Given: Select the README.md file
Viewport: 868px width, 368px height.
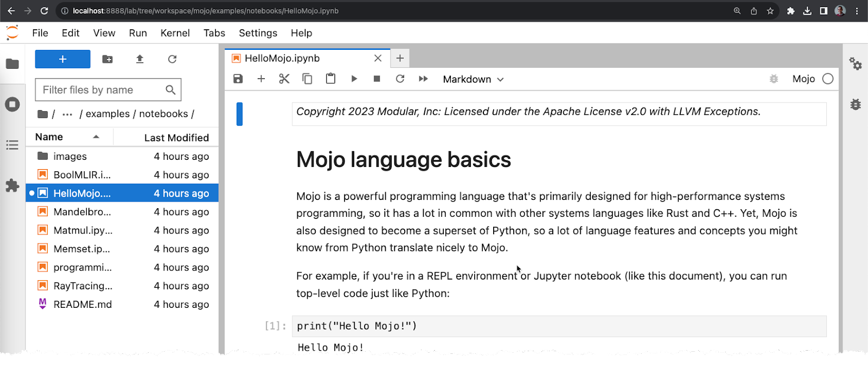Looking at the screenshot, I should [122, 304].
